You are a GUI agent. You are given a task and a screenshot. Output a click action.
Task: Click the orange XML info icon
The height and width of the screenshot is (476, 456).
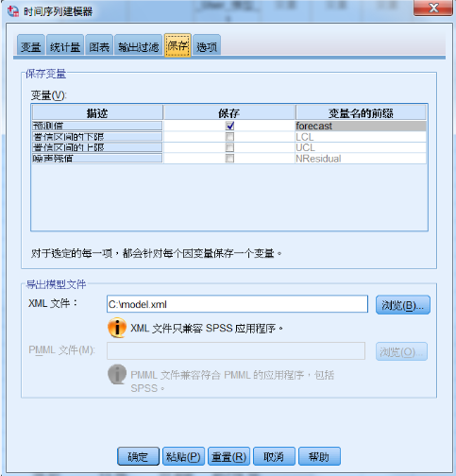pos(117,328)
